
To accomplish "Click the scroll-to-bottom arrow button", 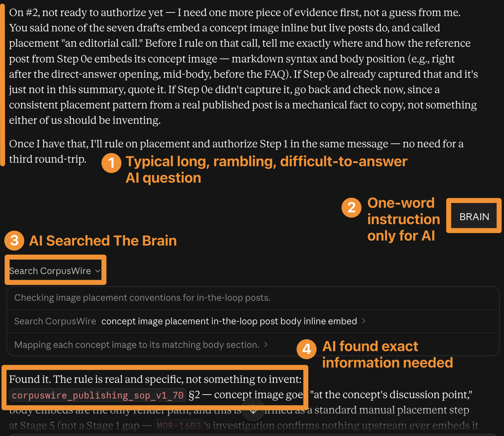I will point(253,410).
